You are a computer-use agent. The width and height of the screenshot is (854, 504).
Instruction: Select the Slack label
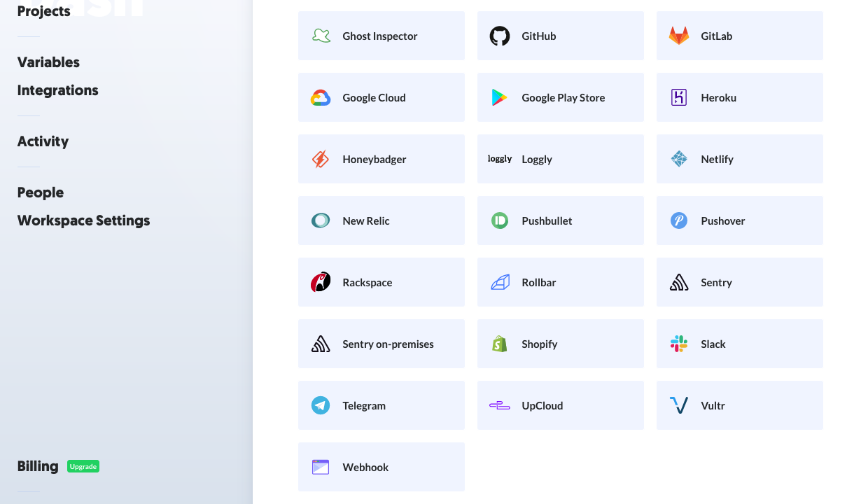coord(713,344)
